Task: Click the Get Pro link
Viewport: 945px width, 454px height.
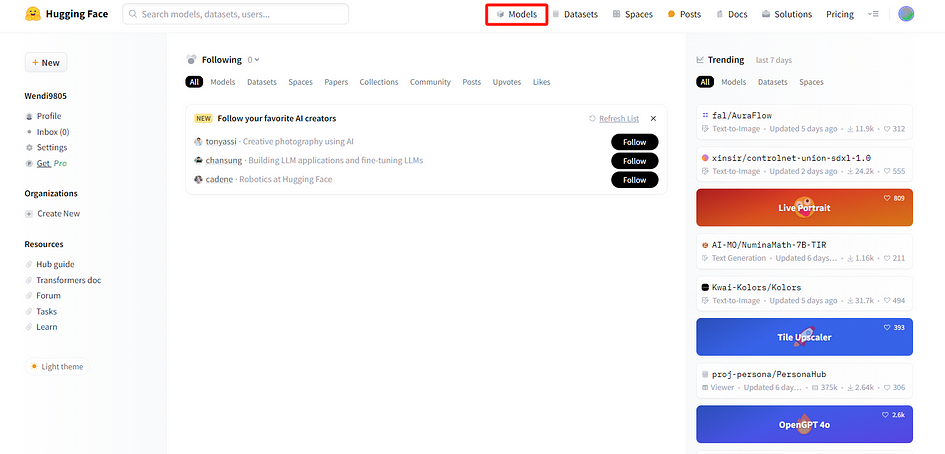Action: click(x=46, y=163)
